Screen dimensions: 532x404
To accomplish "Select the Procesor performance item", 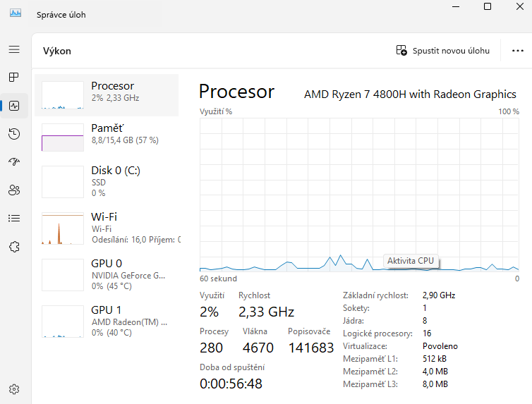I will click(107, 95).
